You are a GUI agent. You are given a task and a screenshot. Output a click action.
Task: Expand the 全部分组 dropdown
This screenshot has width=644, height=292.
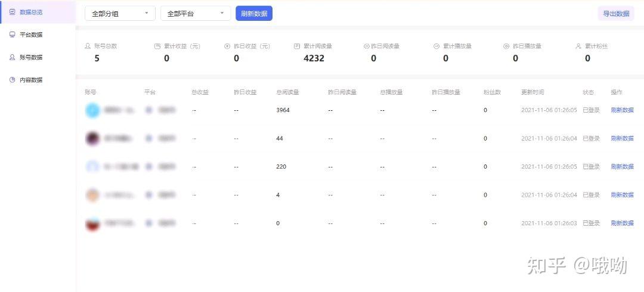point(120,13)
